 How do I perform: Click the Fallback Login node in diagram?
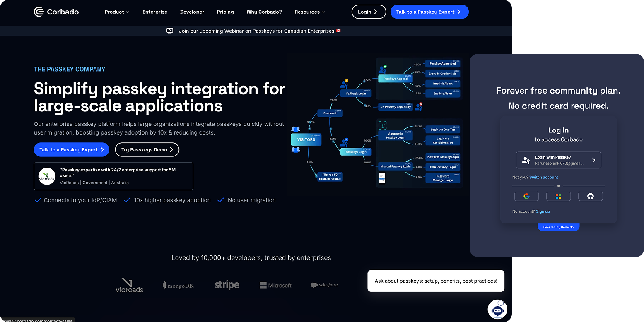[x=356, y=94]
